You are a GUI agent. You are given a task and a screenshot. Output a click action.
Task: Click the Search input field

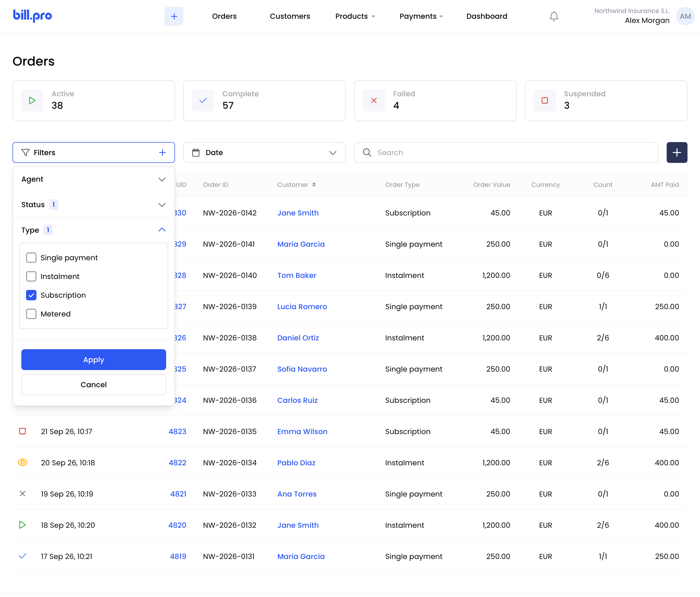click(x=506, y=153)
